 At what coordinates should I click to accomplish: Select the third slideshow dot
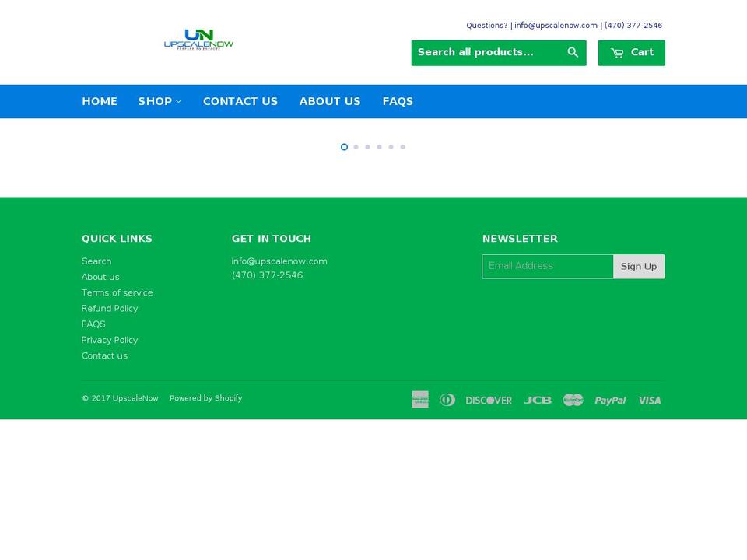[x=367, y=146]
